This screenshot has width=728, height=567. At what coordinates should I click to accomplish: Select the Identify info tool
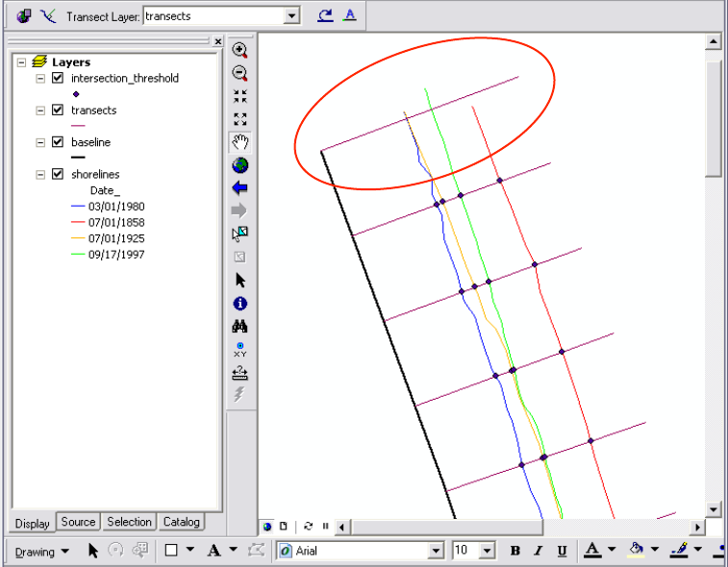[x=240, y=304]
